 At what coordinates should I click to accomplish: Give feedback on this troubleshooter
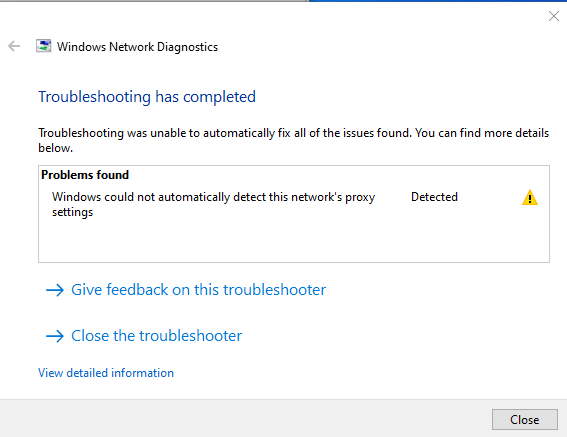[186, 290]
